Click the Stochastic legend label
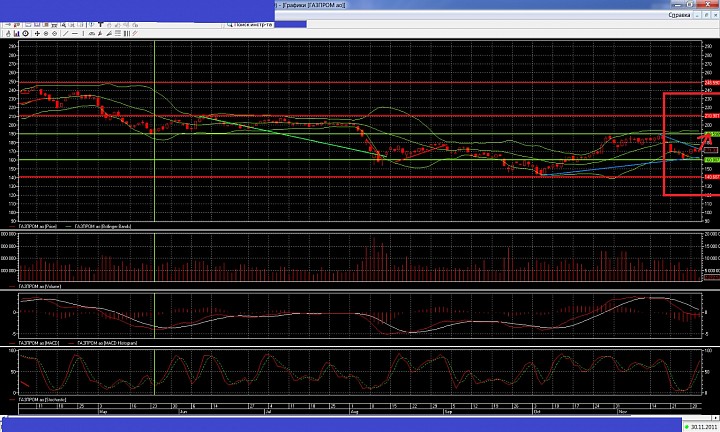The height and width of the screenshot is (432, 720). pos(42,400)
